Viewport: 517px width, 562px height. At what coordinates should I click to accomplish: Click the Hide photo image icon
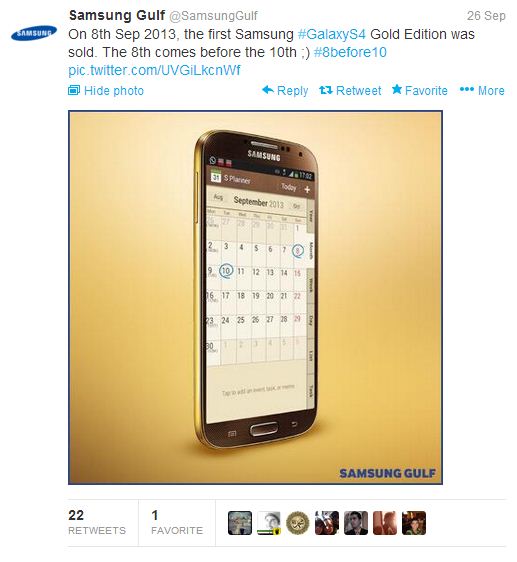[74, 90]
